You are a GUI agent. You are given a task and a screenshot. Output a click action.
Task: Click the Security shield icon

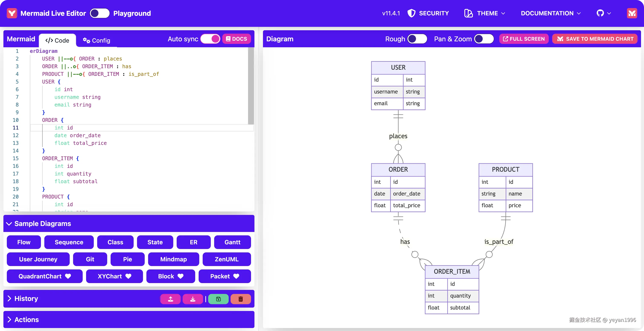click(411, 13)
